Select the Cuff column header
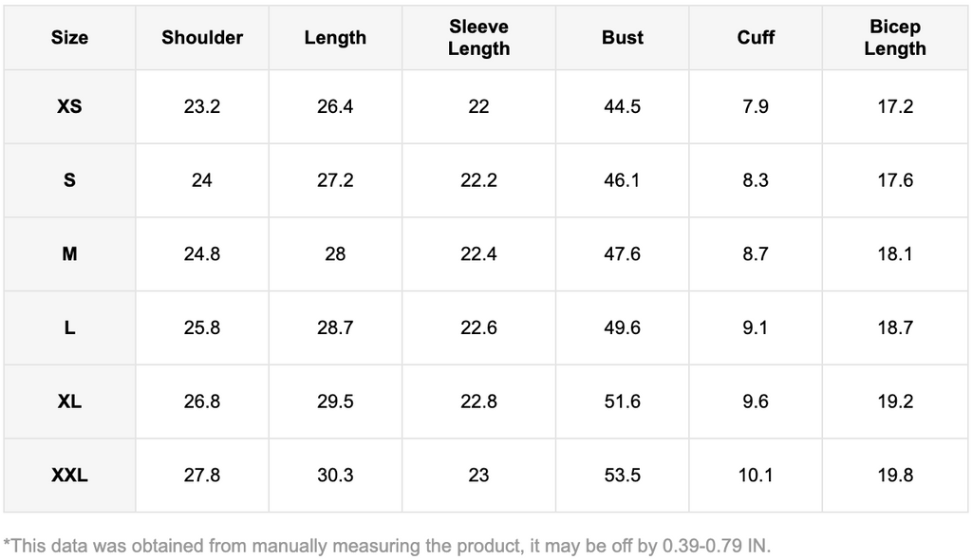Viewport: 972px width, 560px height. (x=756, y=38)
